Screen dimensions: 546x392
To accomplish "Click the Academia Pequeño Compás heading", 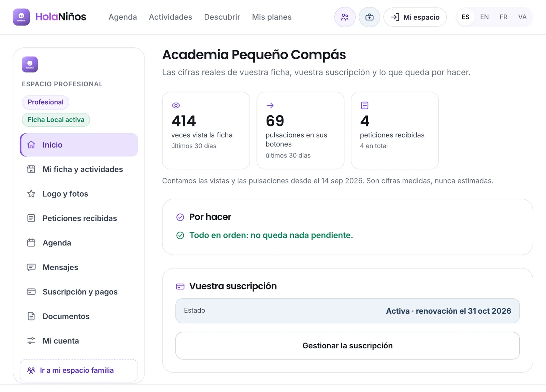I will (254, 55).
